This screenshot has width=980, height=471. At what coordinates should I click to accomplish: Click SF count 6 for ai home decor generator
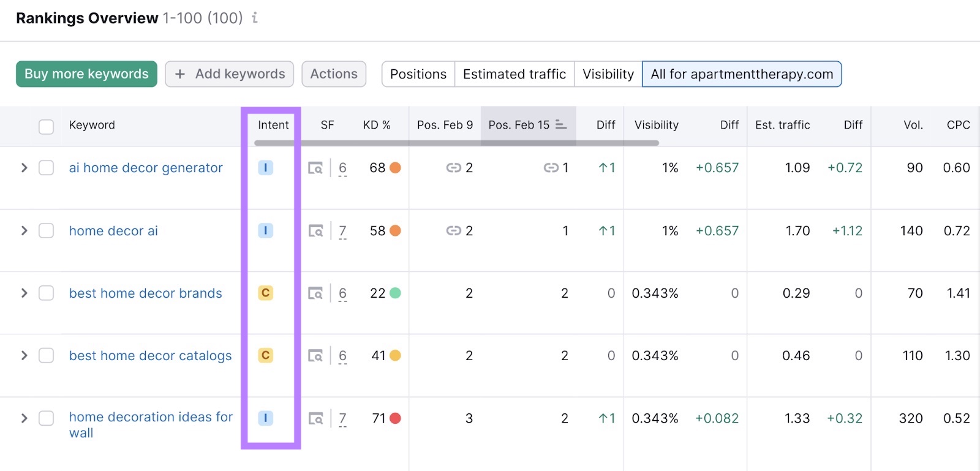[342, 168]
